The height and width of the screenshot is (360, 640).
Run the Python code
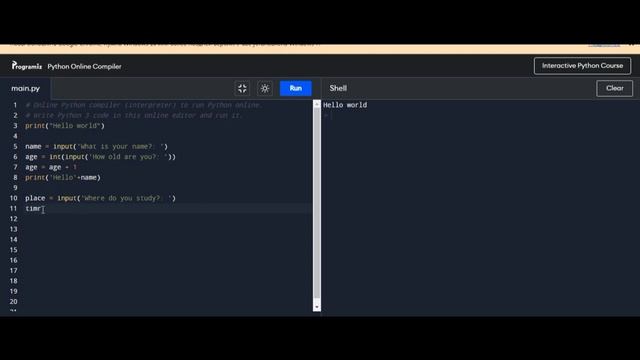[296, 88]
